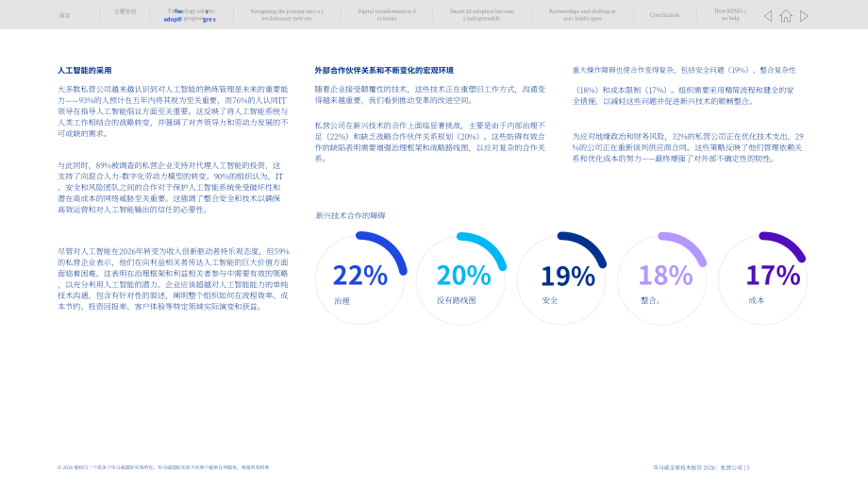Click the heading 人工智能的采用
The height and width of the screenshot is (489, 868).
click(x=85, y=71)
